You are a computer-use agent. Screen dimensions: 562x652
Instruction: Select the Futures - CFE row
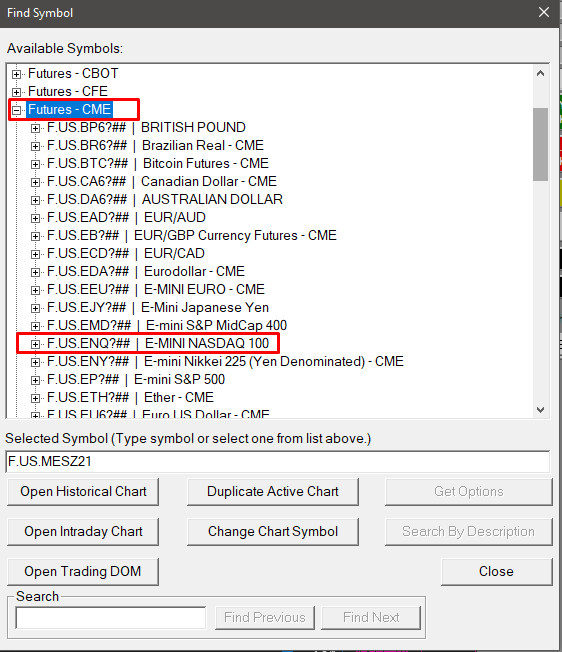click(68, 91)
